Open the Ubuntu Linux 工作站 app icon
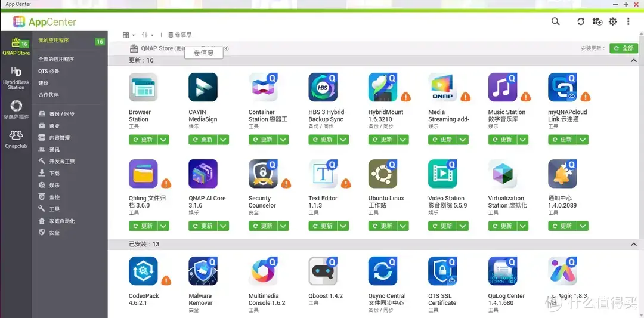The height and width of the screenshot is (318, 644). click(383, 174)
